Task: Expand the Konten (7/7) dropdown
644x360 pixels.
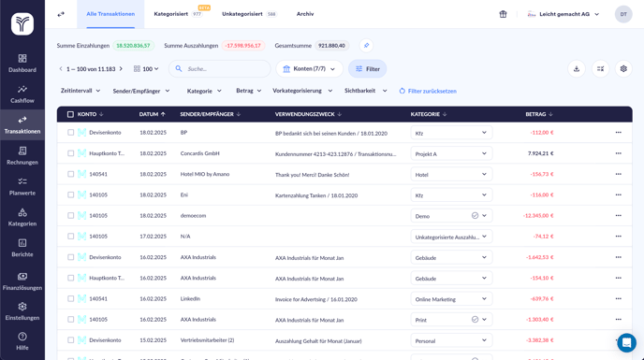Action: 309,69
